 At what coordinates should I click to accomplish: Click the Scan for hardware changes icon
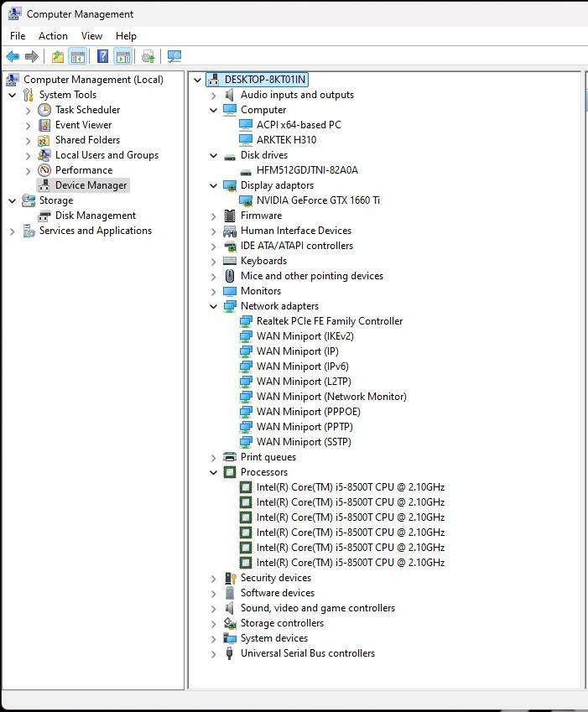pyautogui.click(x=174, y=56)
